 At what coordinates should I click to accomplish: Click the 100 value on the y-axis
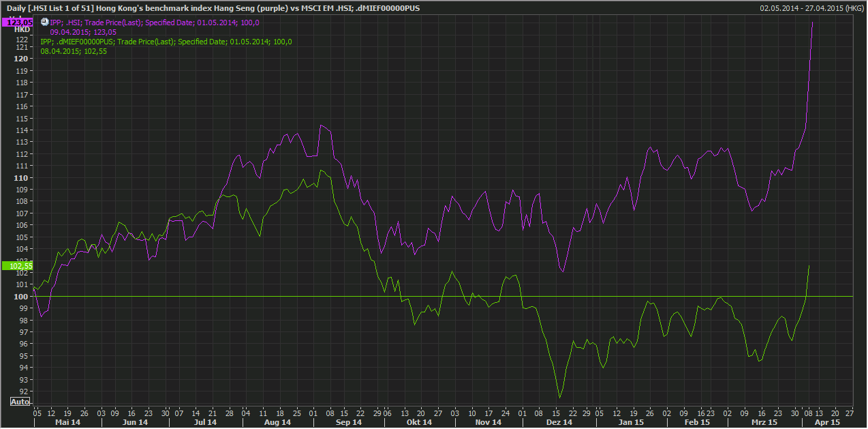22,297
